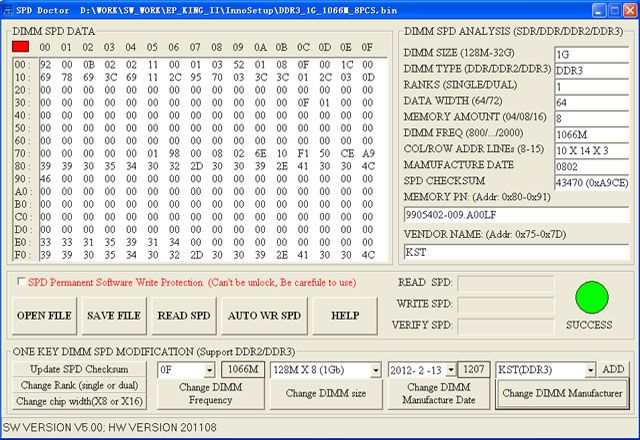Click Update SPD Checksum button
The image size is (640, 440).
[79, 369]
